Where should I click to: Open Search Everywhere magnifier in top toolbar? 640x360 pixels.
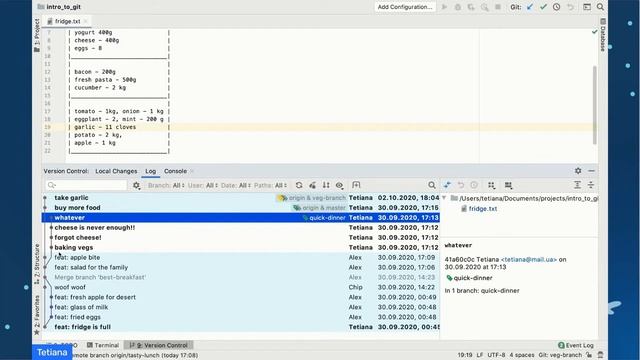pos(600,7)
